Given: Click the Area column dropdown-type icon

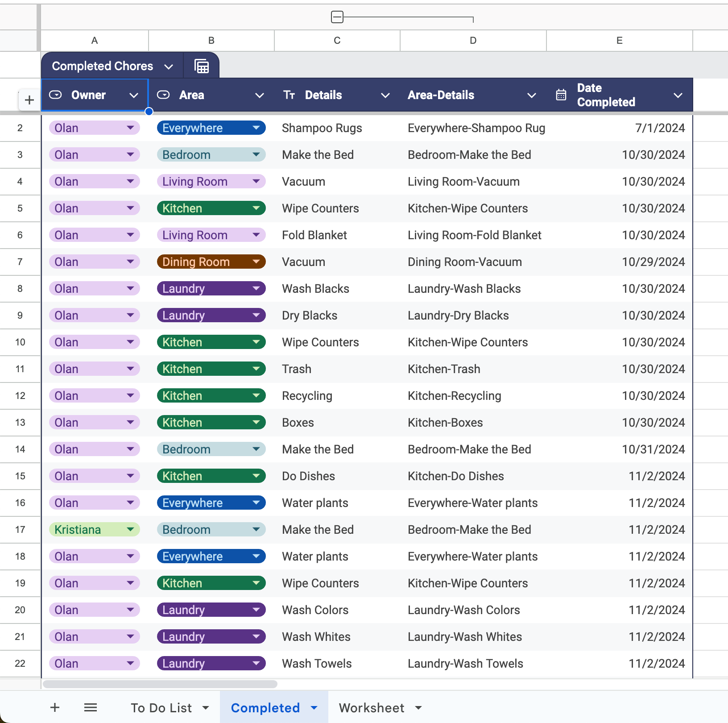Looking at the screenshot, I should [163, 95].
